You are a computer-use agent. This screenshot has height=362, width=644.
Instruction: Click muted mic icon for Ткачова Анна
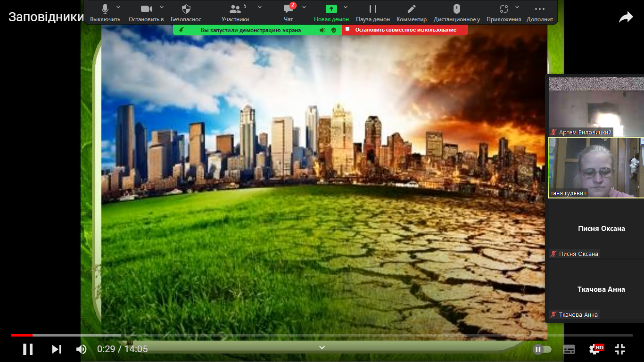tap(553, 314)
